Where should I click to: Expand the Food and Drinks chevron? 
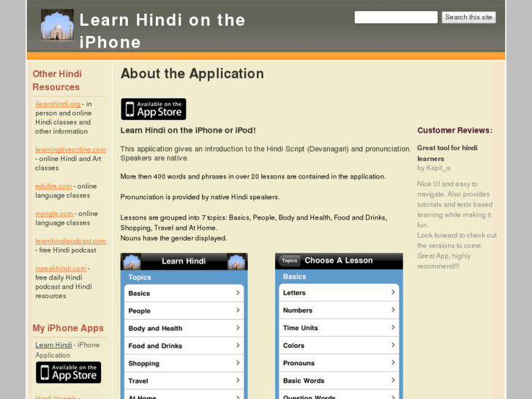(x=238, y=346)
